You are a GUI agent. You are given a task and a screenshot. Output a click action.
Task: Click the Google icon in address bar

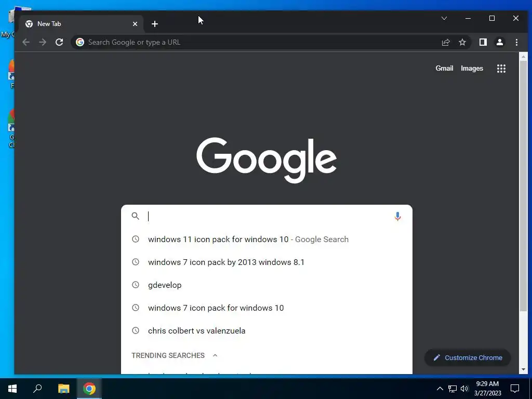point(80,42)
